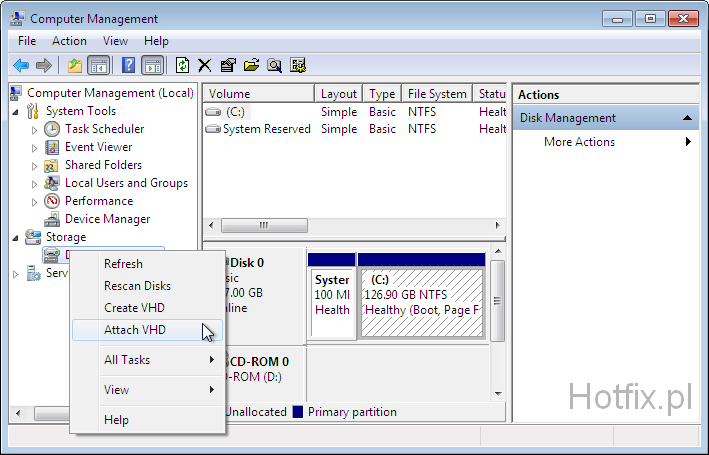Click the green Refresh toolbar icon
Viewport: 709px width, 455px height.
182,65
